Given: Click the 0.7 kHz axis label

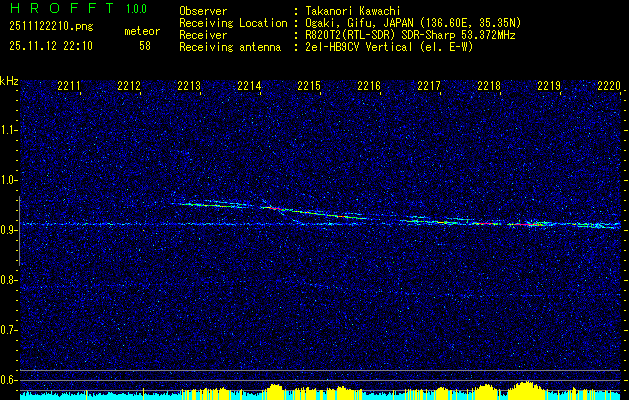Looking at the screenshot, I should point(8,330).
